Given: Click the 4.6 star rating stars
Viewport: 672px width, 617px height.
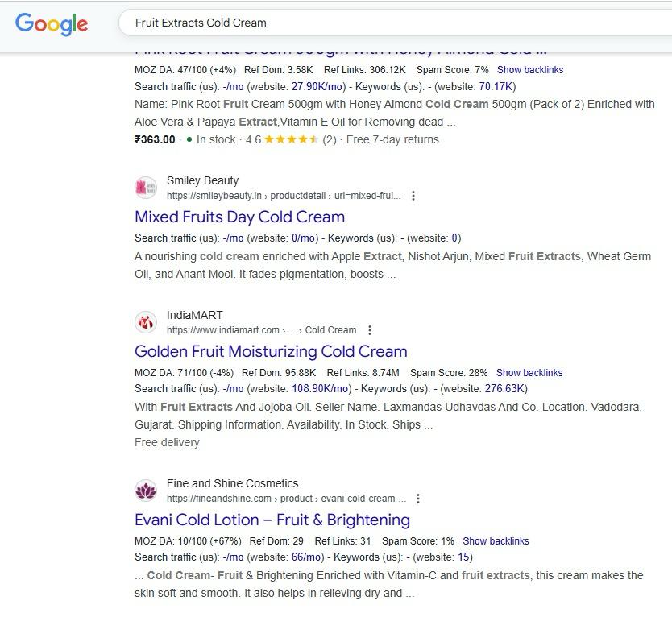Looking at the screenshot, I should coord(291,139).
